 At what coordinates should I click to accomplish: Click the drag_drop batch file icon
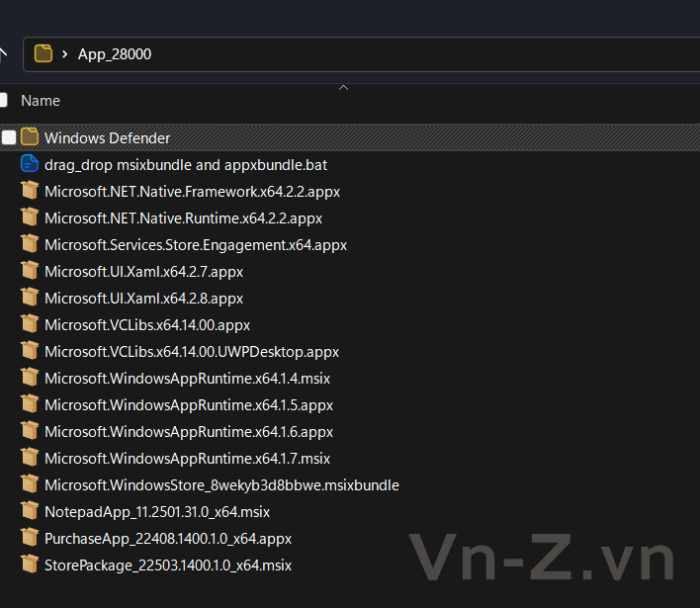pyautogui.click(x=30, y=164)
